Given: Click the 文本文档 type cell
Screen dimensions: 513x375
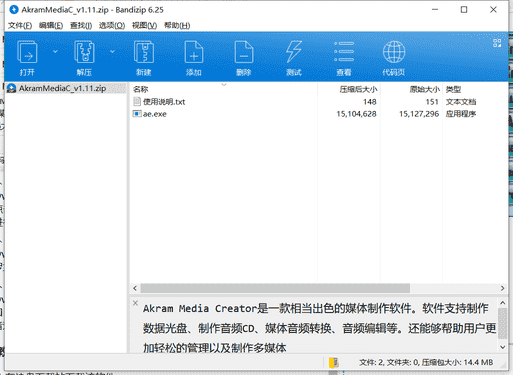Looking at the screenshot, I should point(461,102).
